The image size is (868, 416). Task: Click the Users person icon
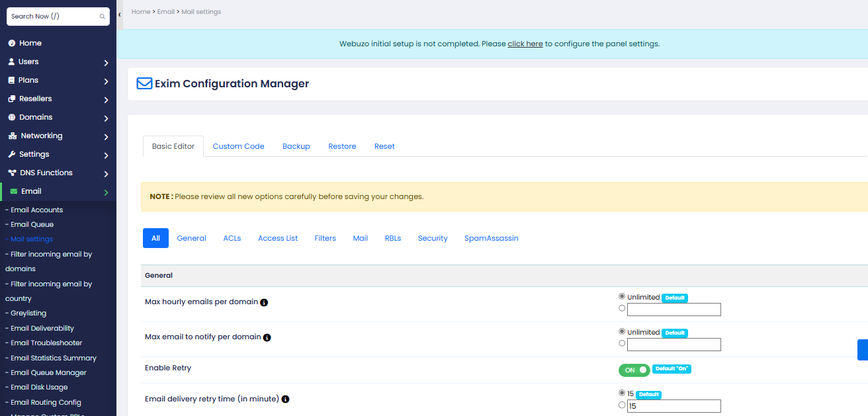[x=12, y=62]
